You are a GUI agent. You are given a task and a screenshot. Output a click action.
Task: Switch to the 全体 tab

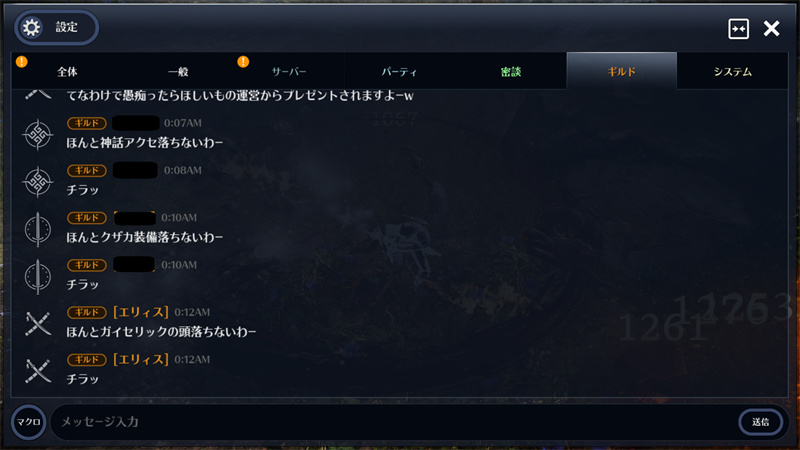click(67, 71)
